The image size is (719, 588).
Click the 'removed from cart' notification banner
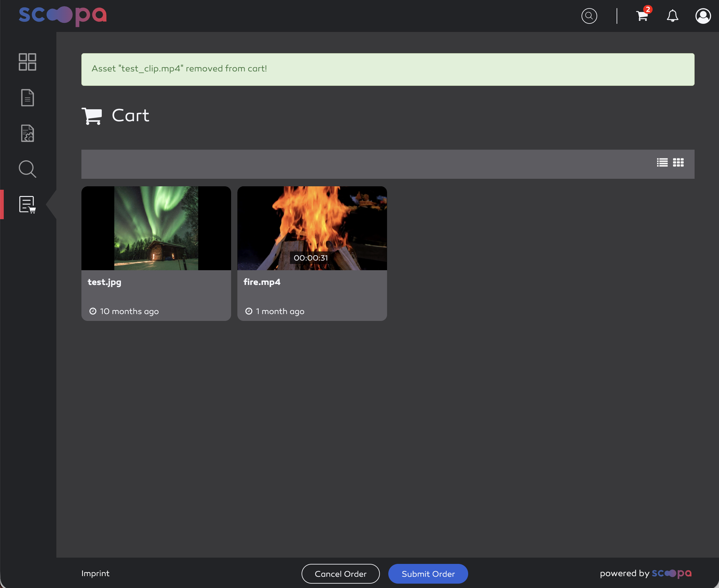(x=388, y=70)
